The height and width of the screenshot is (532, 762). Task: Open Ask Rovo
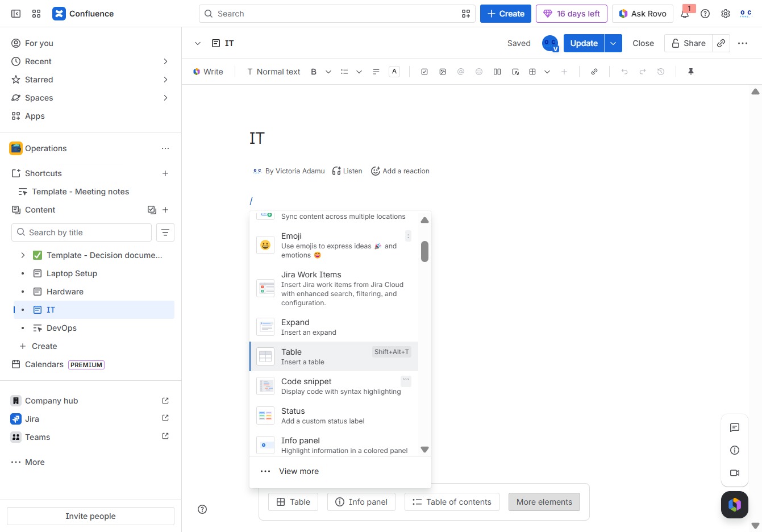643,14
